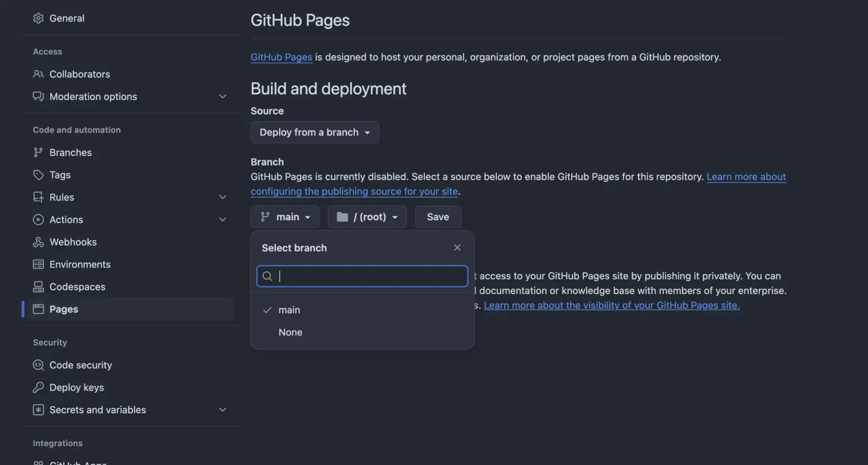Image resolution: width=868 pixels, height=465 pixels.
Task: Select the main branch option
Action: coord(289,309)
